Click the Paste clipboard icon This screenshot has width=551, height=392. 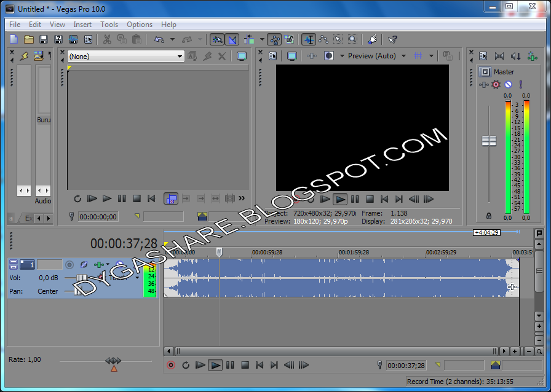click(x=137, y=39)
